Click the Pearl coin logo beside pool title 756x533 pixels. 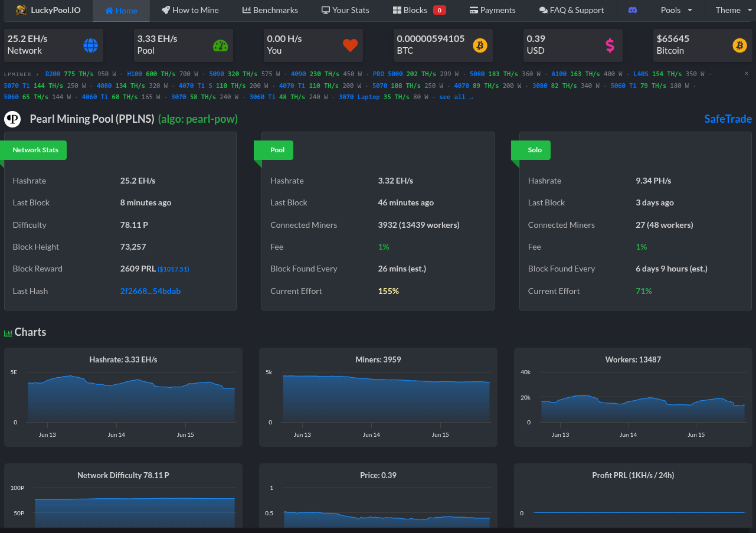click(12, 119)
